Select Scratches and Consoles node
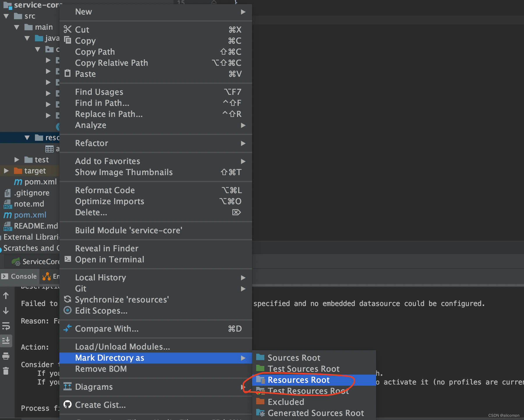 point(31,248)
